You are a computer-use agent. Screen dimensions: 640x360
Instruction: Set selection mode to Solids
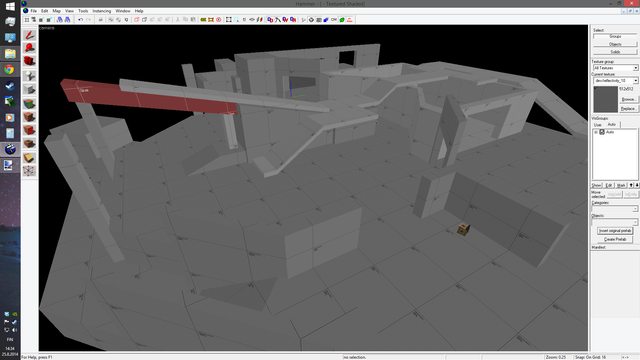coord(615,52)
